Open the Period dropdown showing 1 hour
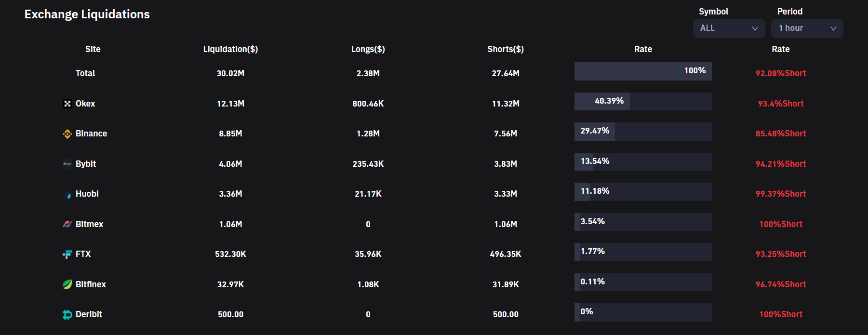Screen dimensions: 868x335 coord(807,28)
